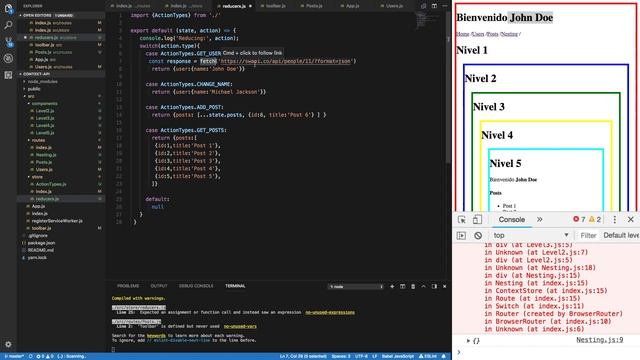The width and height of the screenshot is (640, 360).
Task: Open the terminal selector dropdown
Action: pyautogui.click(x=356, y=287)
